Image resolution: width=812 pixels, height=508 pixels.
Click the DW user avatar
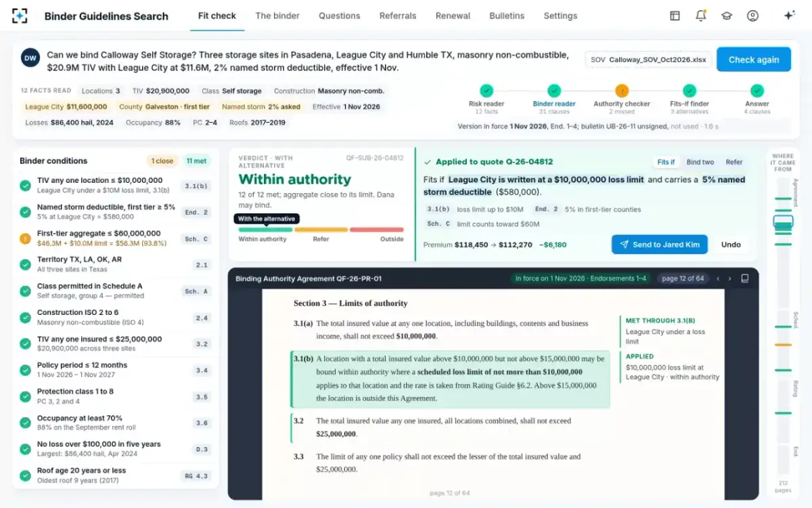[x=30, y=58]
